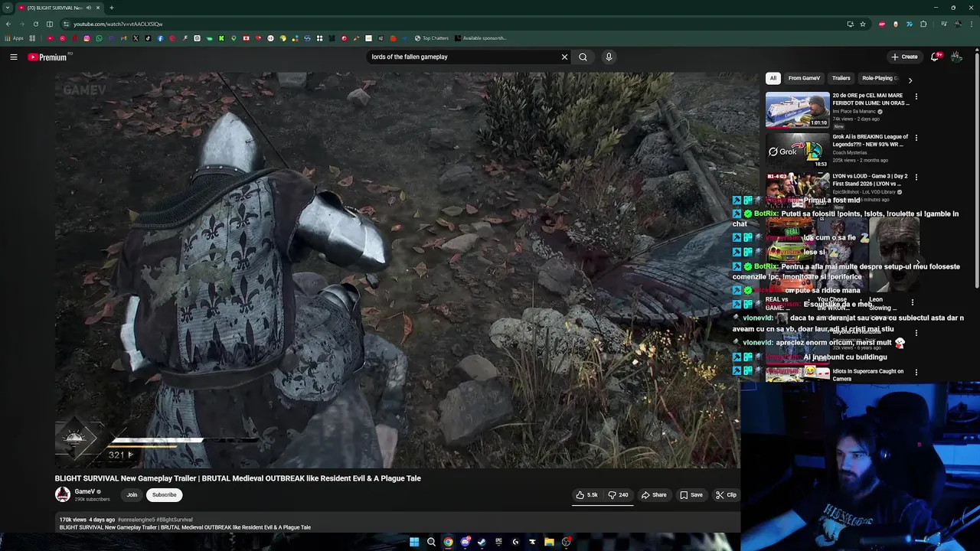Select the From GameV filter chip
This screenshot has height=551, width=980.
[x=804, y=78]
